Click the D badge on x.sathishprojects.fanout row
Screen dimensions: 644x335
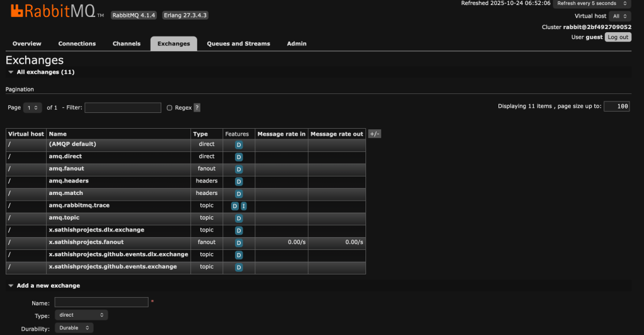[x=239, y=243]
